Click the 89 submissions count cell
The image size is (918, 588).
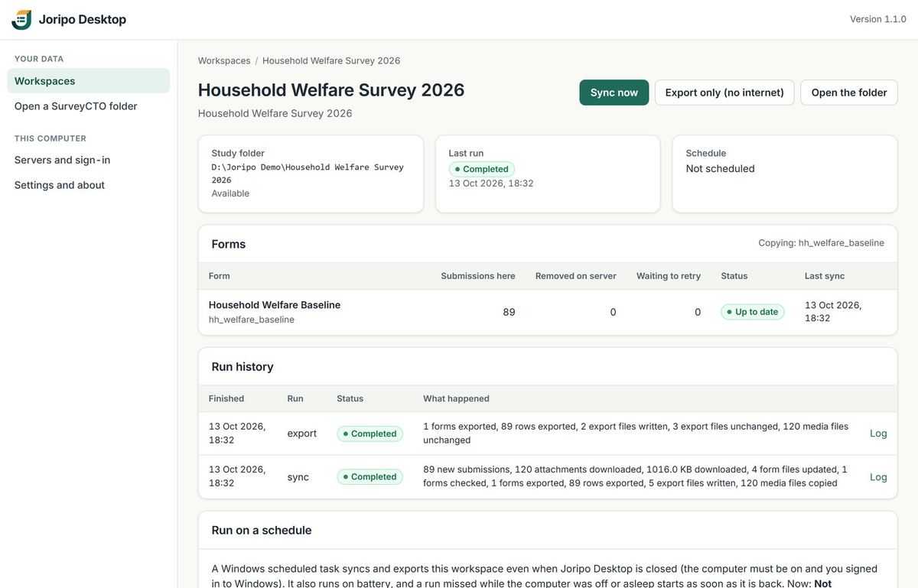click(509, 312)
